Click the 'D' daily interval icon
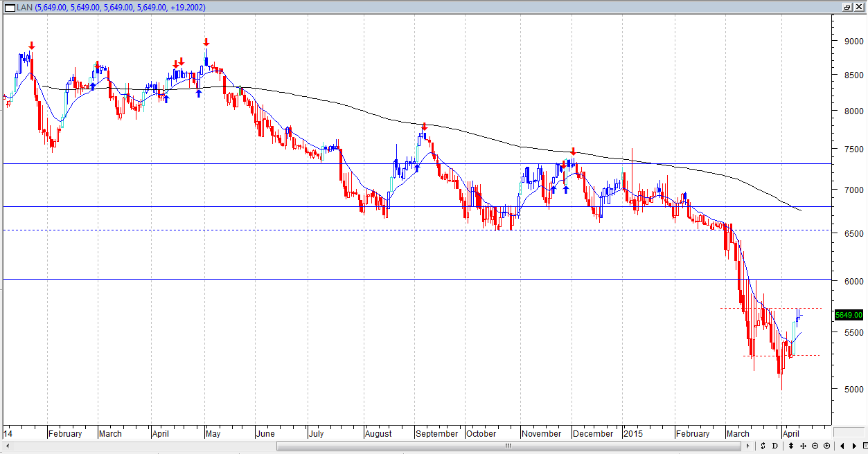This screenshot has width=868, height=454. pyautogui.click(x=775, y=446)
